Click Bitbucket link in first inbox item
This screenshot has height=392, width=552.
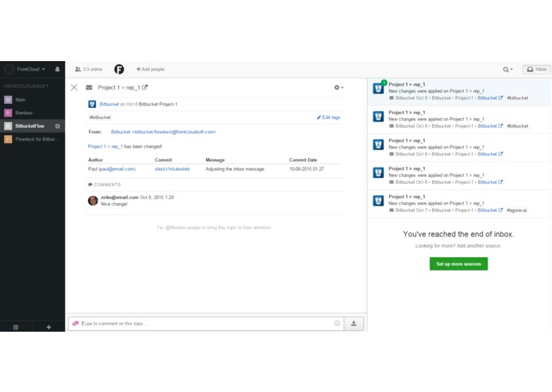tap(490, 98)
